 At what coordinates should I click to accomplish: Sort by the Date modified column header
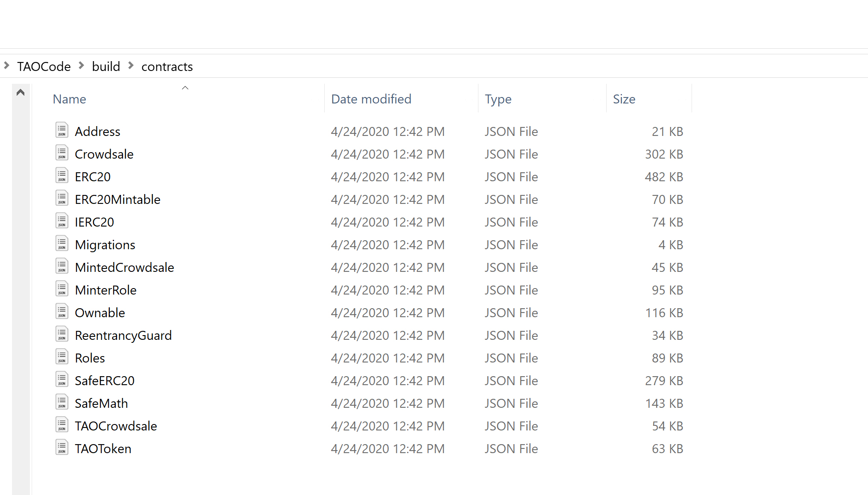pyautogui.click(x=371, y=99)
